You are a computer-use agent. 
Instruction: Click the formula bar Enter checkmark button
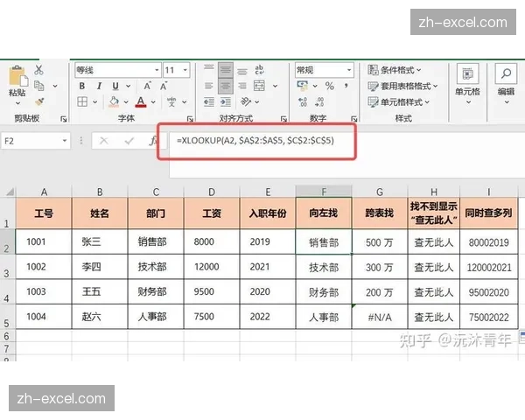(129, 141)
